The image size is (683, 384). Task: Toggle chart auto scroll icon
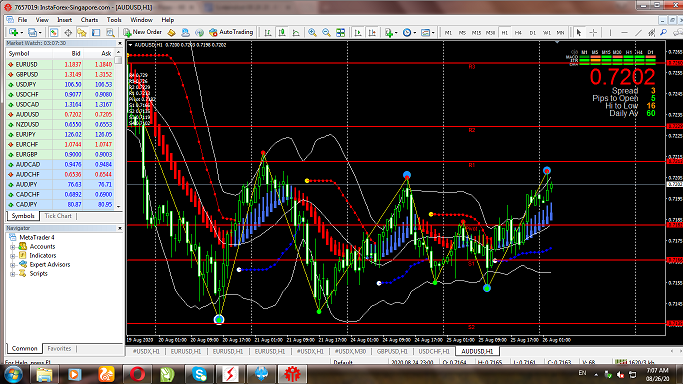358,33
